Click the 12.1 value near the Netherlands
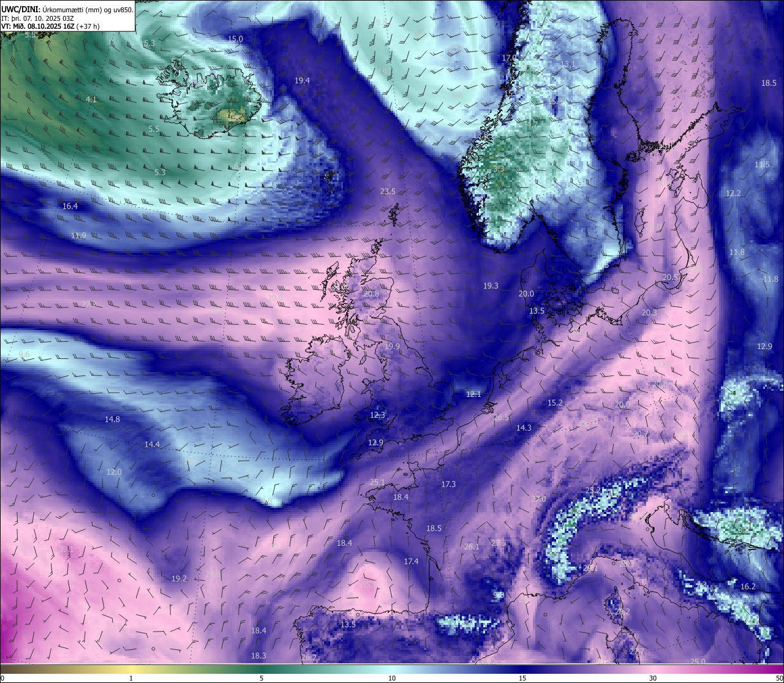Image resolution: width=784 pixels, height=683 pixels. (x=473, y=394)
